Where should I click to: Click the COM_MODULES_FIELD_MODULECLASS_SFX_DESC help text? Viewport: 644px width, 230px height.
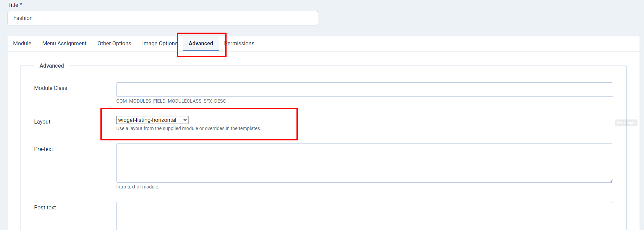171,101
